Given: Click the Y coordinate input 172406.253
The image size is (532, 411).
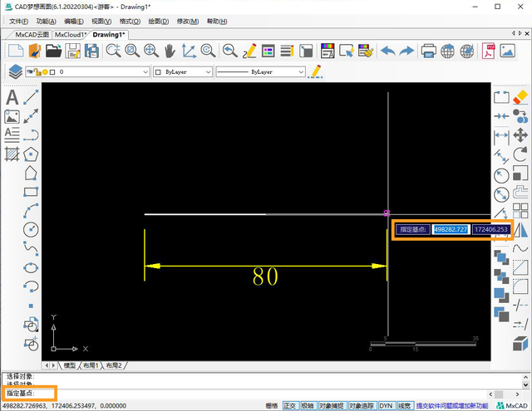Looking at the screenshot, I should click(x=491, y=229).
